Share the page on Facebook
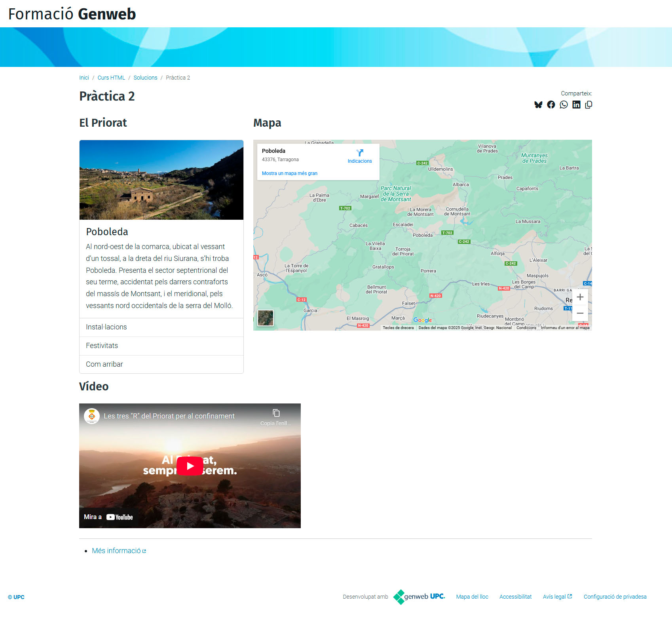The image size is (672, 624). pyautogui.click(x=551, y=105)
